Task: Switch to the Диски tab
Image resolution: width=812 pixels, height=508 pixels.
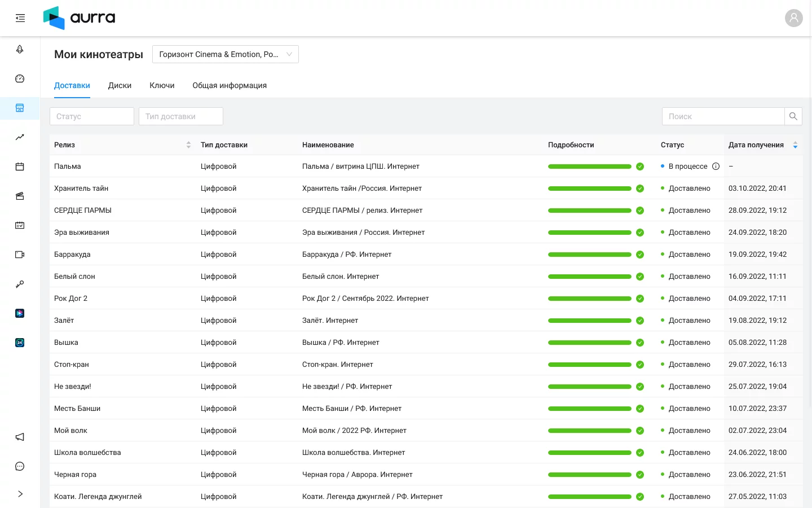Action: pyautogui.click(x=120, y=86)
